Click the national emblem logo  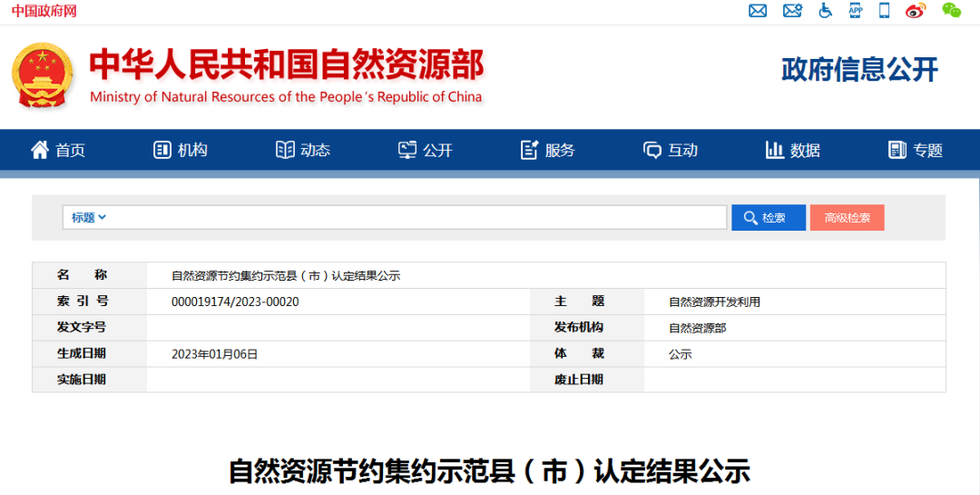tap(42, 76)
